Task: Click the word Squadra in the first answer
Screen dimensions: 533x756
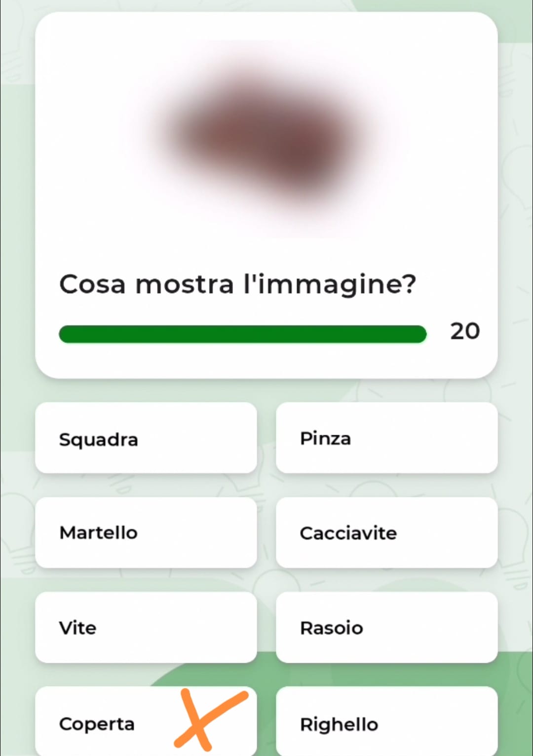Action: [x=98, y=439]
